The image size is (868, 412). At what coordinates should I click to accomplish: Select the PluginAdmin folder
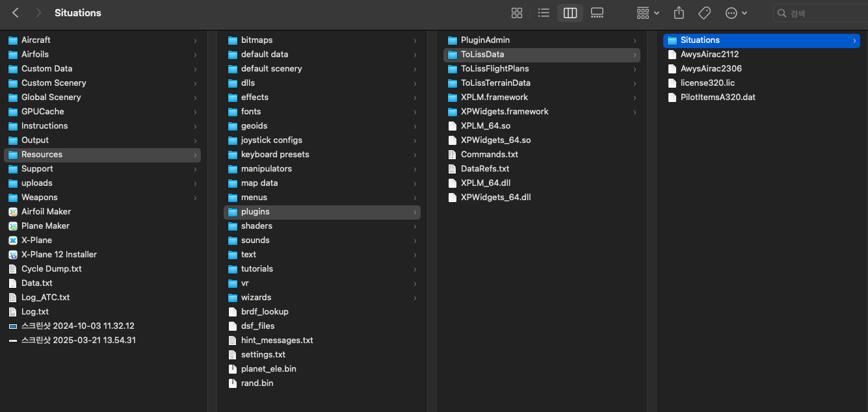point(542,40)
